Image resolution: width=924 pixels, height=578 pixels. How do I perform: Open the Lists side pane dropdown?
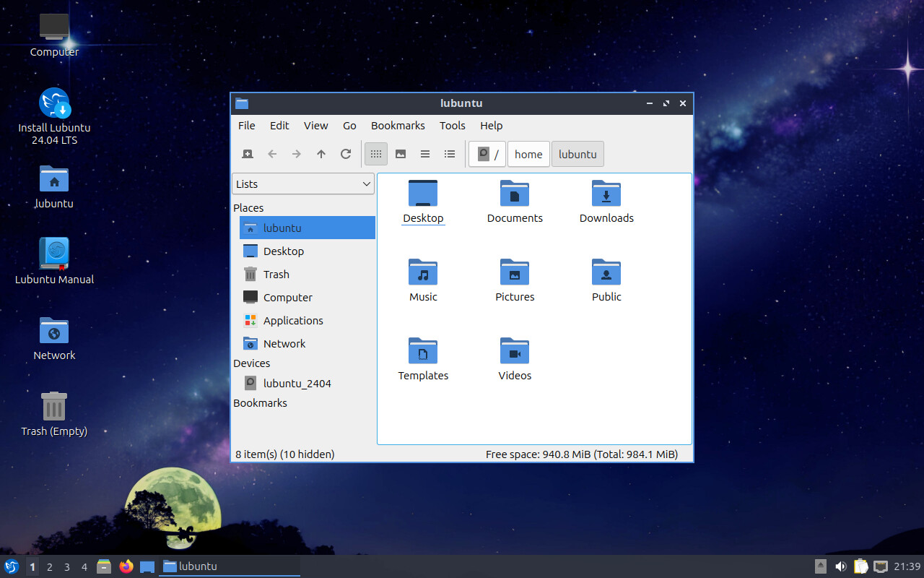tap(303, 184)
